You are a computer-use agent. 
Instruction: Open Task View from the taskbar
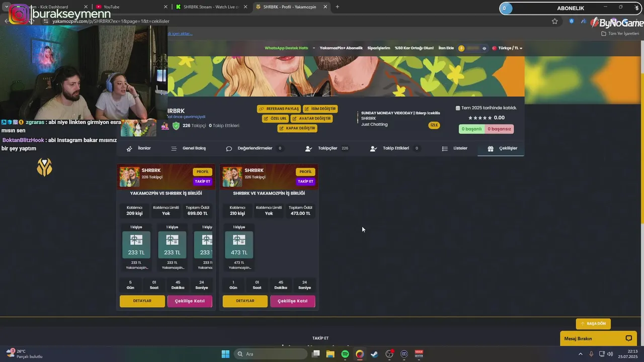[x=315, y=354]
